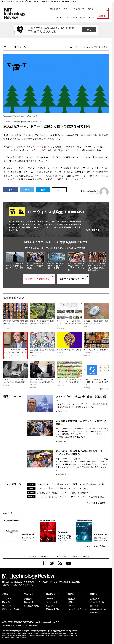This screenshot has width=114, height=644.
Task: Open the RSS feed icon in footer
Action: click(x=60, y=563)
